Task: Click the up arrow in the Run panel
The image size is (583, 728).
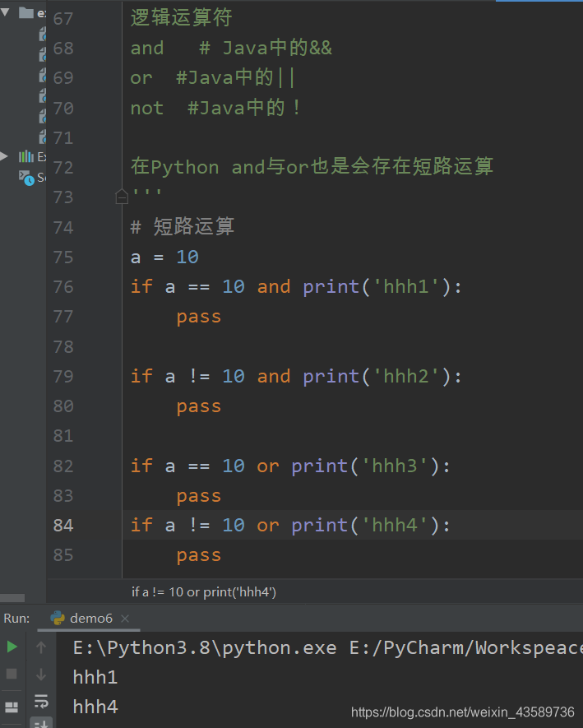Action: (41, 647)
